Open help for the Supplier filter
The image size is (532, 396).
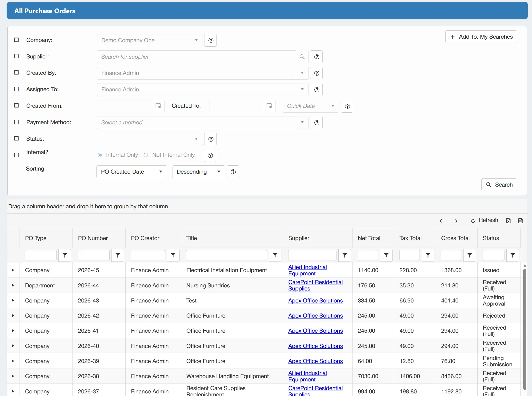[316, 57]
